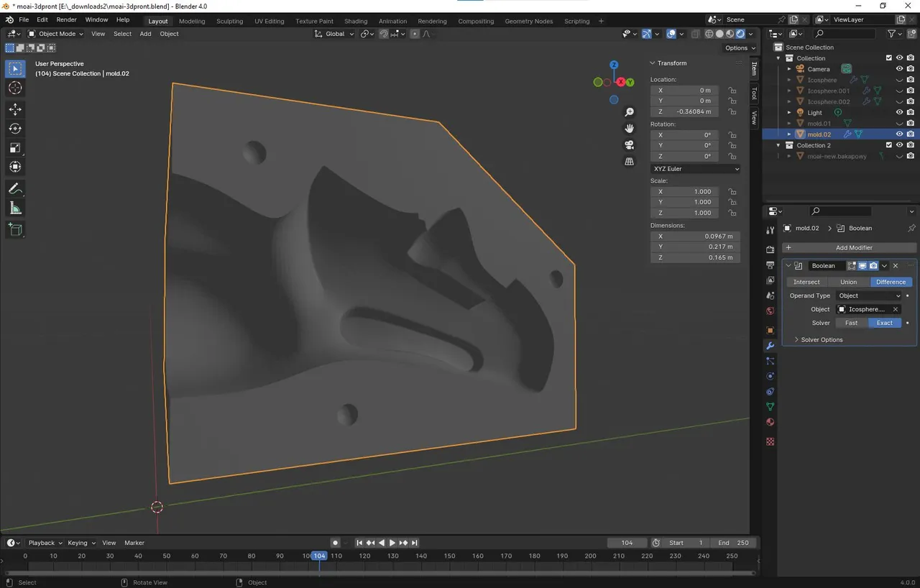Lock the X location value
The image size is (920, 588).
click(x=732, y=91)
